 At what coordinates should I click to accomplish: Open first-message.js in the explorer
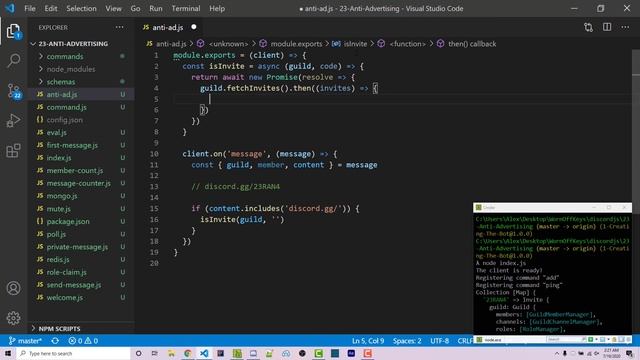(72, 145)
